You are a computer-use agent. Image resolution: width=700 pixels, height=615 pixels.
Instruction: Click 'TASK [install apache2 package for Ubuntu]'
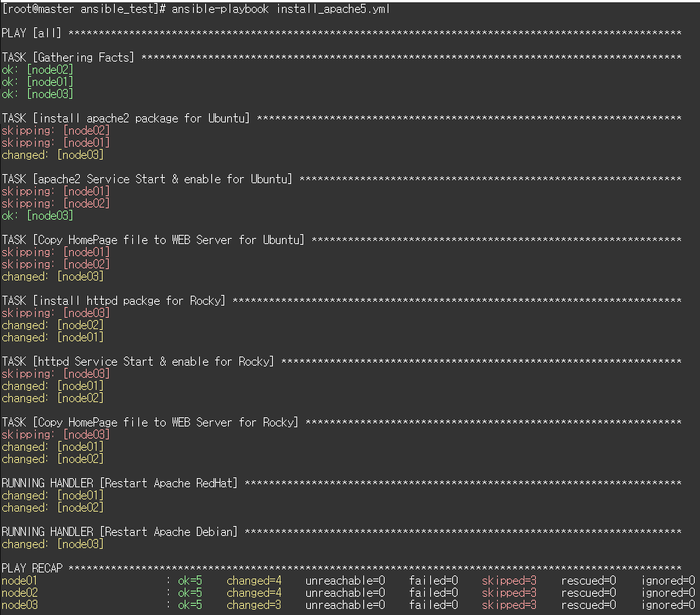tap(125, 119)
